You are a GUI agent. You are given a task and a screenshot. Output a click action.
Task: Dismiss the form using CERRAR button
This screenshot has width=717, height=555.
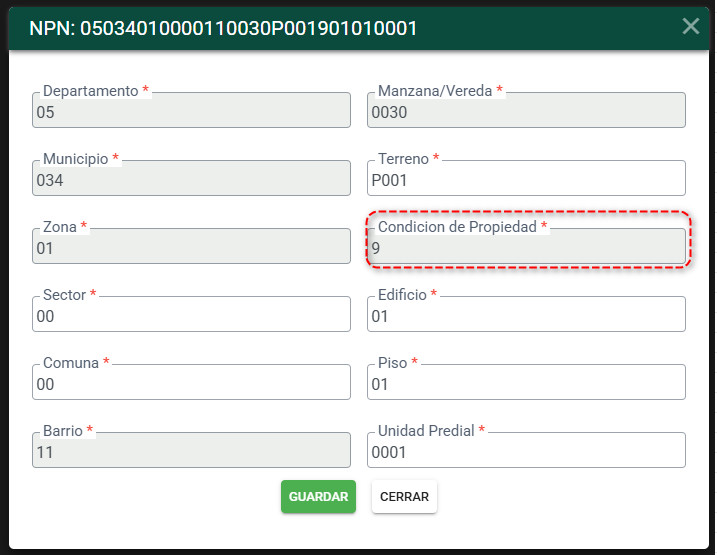pyautogui.click(x=404, y=496)
